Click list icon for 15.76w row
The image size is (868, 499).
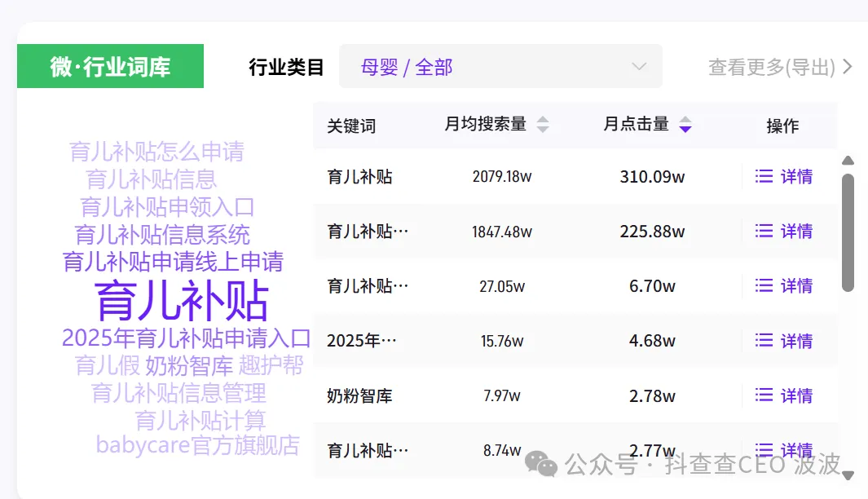coord(764,340)
